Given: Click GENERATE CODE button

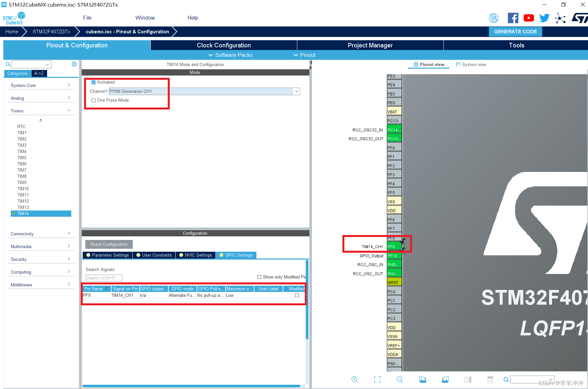Looking at the screenshot, I should click(x=515, y=31).
